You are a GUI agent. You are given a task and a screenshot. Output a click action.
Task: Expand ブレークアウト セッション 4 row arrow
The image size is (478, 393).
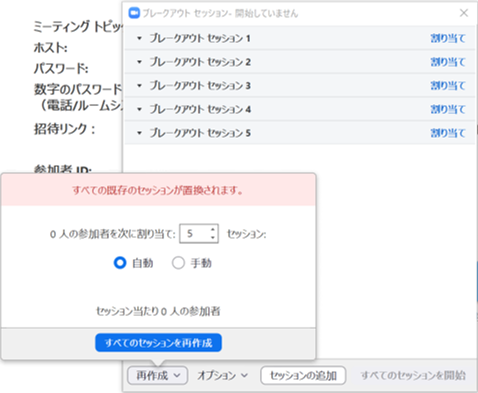click(x=139, y=109)
